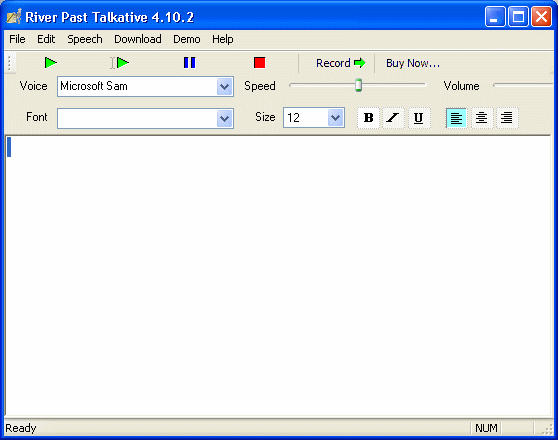Click the Ready status bar text

(21, 428)
